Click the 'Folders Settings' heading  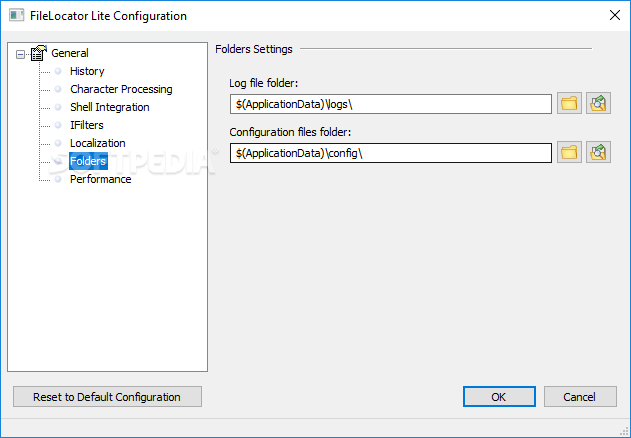pyautogui.click(x=254, y=49)
